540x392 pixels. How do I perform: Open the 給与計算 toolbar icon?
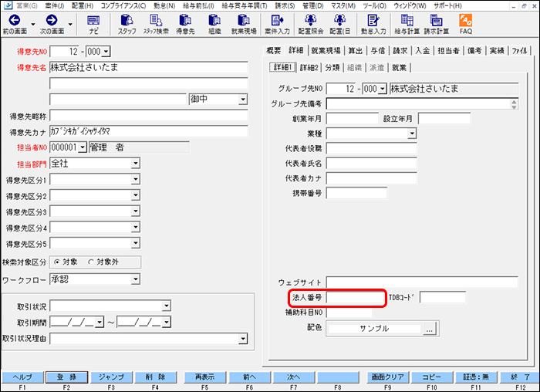tap(407, 20)
